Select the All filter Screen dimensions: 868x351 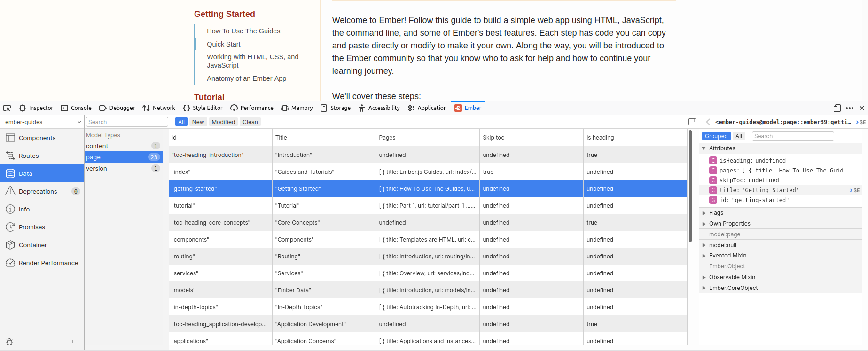pyautogui.click(x=181, y=122)
